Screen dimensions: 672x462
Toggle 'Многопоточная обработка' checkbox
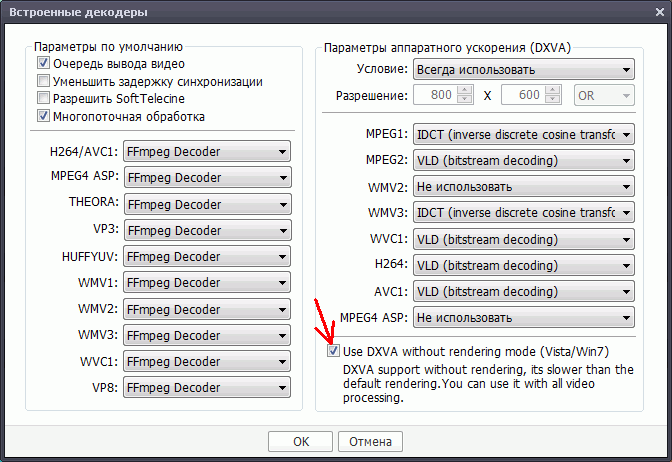point(43,115)
